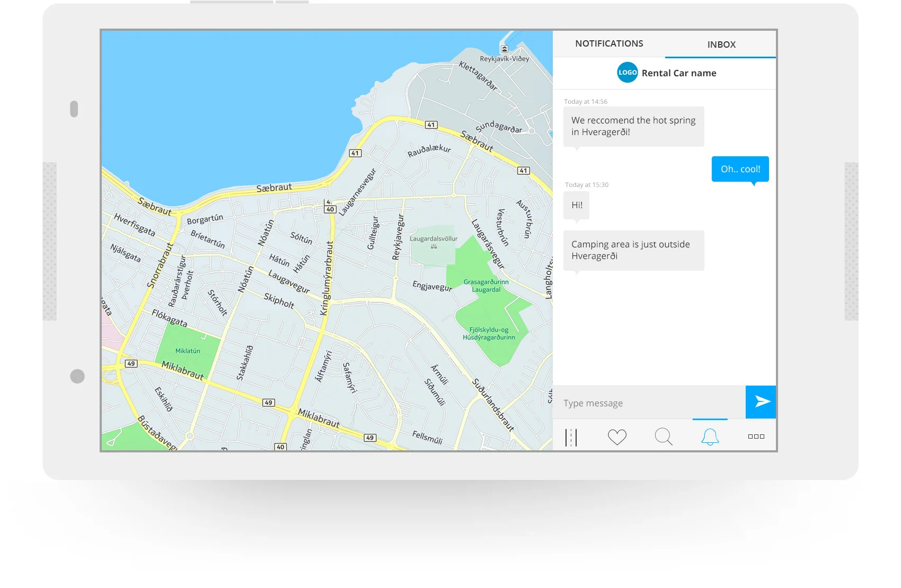Viewport: 901px width, 588px height.
Task: Click the Kringlumýrarbraut street label
Action: click(x=328, y=279)
